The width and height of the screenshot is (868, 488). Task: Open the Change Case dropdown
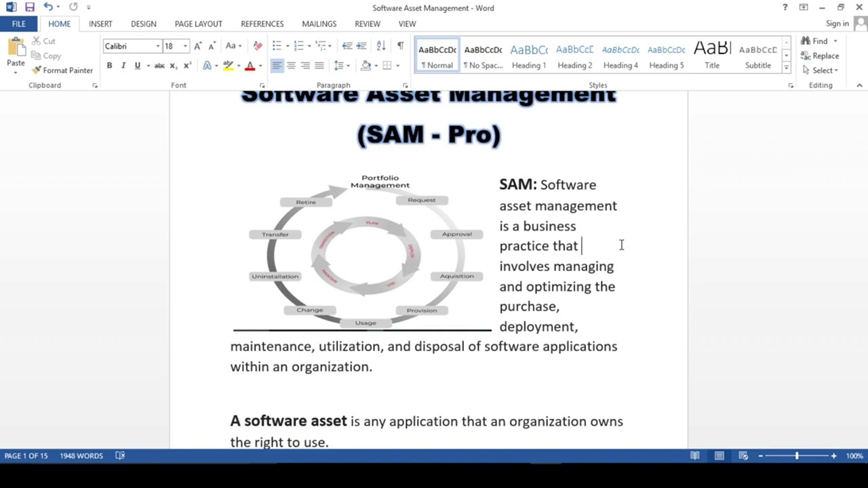click(x=234, y=46)
